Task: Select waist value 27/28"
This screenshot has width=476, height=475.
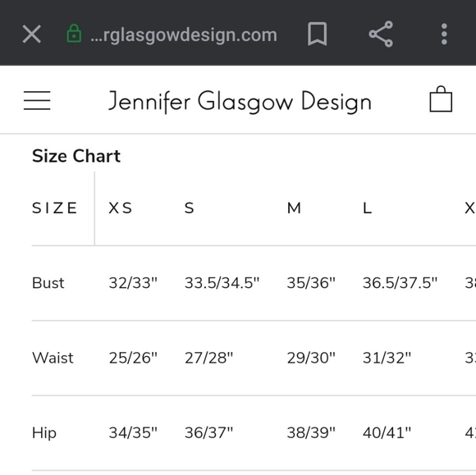Action: (x=208, y=358)
